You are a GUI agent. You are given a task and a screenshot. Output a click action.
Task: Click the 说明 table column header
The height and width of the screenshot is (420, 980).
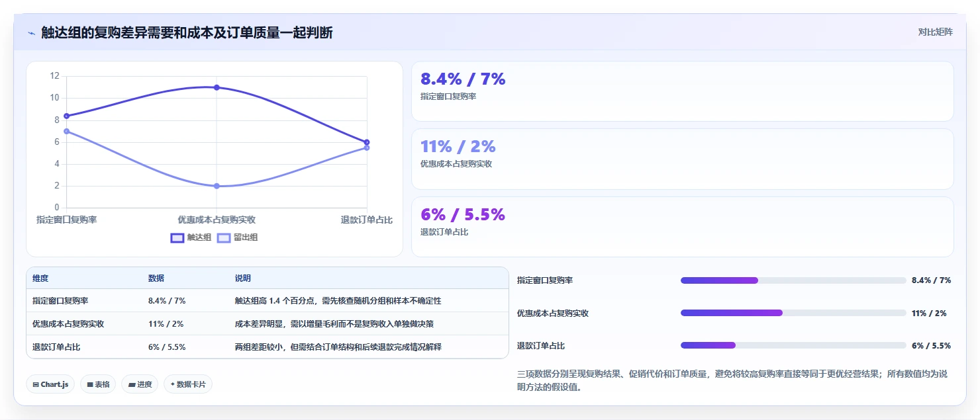[x=243, y=278]
